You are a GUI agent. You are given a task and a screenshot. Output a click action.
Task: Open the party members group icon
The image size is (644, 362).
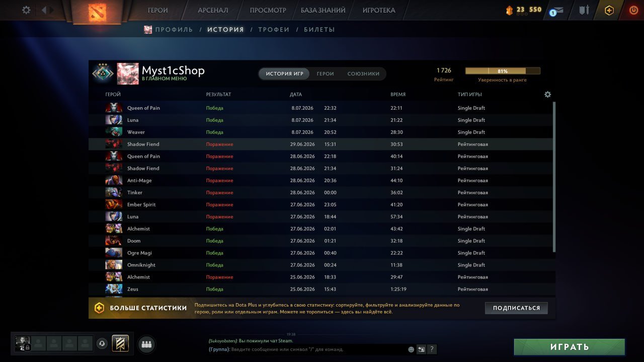146,344
